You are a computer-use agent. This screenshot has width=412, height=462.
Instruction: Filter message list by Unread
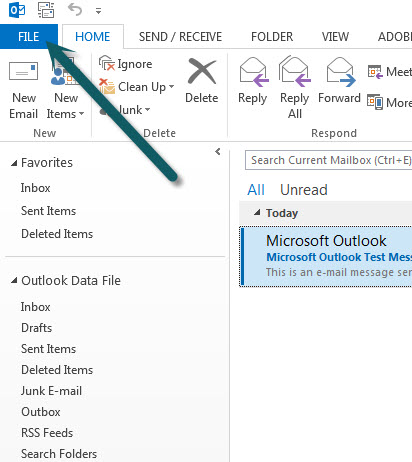point(304,190)
